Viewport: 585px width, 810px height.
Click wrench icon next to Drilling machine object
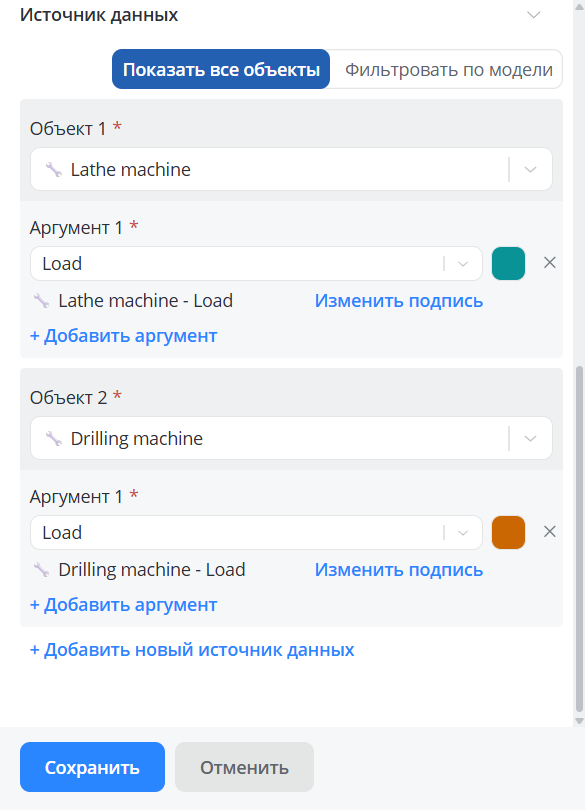54,439
